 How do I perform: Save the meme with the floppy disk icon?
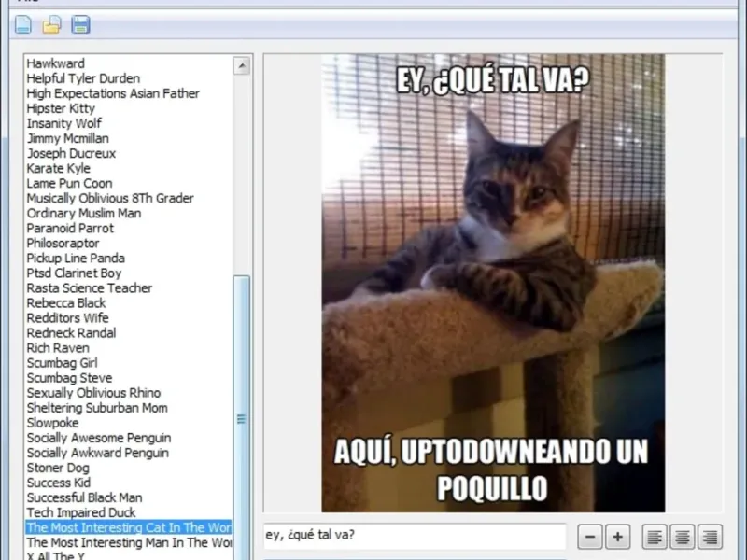[x=80, y=25]
